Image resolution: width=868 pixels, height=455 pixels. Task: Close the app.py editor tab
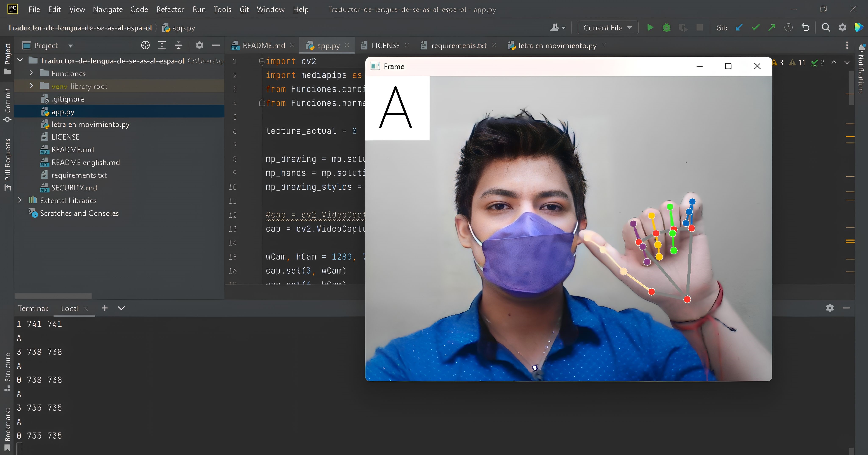pos(347,45)
